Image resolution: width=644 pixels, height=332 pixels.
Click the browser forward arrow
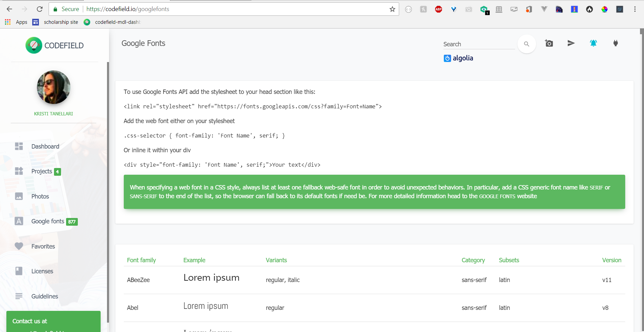[x=24, y=9]
